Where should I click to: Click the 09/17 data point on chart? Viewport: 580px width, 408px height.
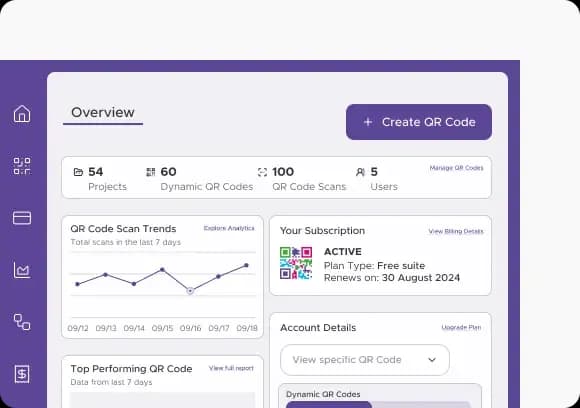coord(218,276)
